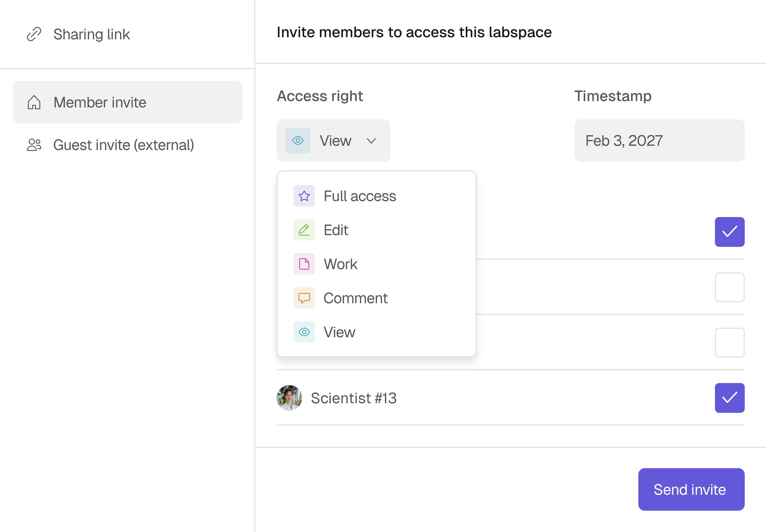This screenshot has height=532, width=766.
Task: Click the eye icon in the View dropdown
Action: click(298, 140)
